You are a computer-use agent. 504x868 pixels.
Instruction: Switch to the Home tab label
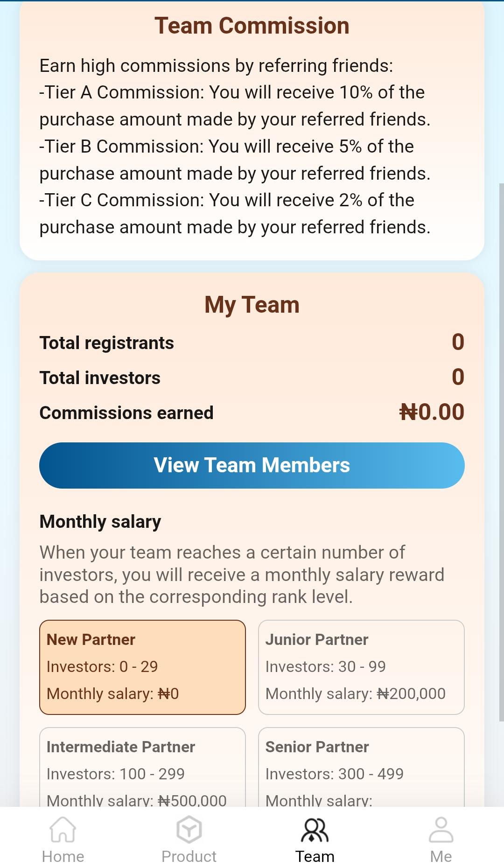(x=63, y=856)
